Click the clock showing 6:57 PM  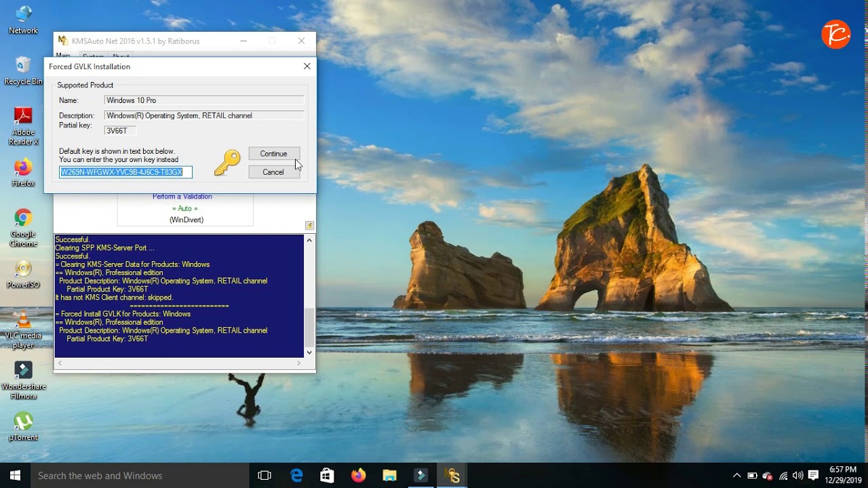click(843, 470)
